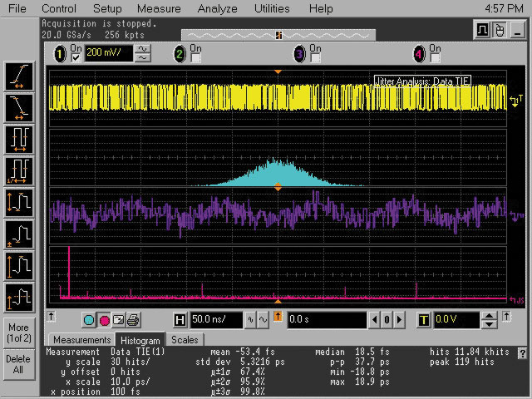Click the right arrow of horizontal position

399,320
